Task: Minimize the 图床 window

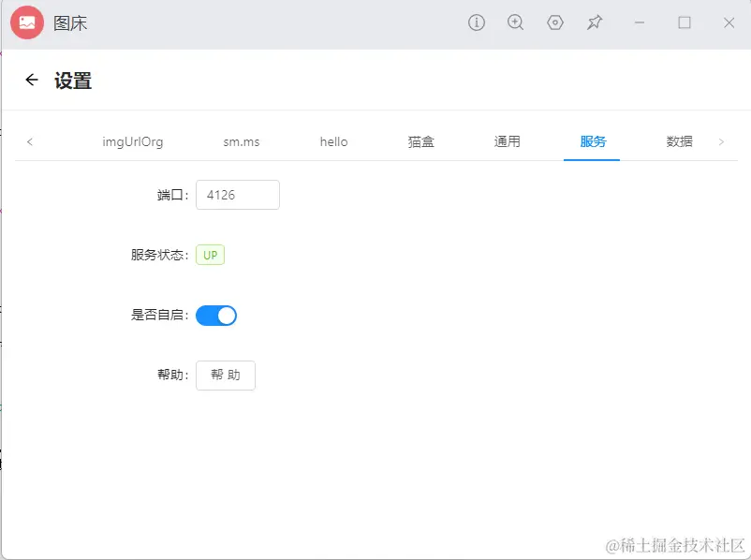Action: click(640, 22)
